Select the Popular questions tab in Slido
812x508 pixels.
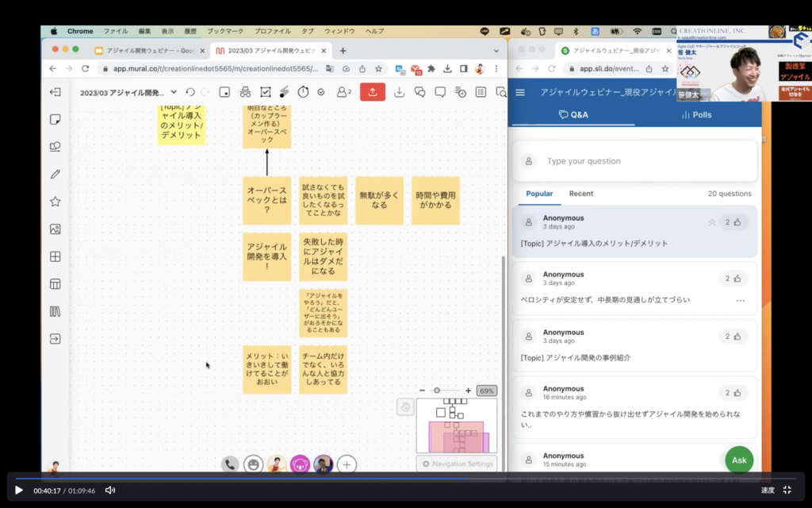coord(539,194)
